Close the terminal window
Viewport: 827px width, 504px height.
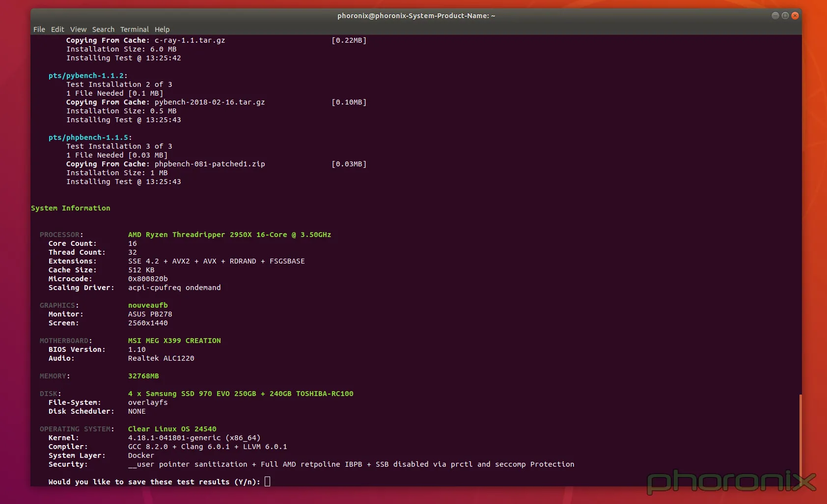795,16
